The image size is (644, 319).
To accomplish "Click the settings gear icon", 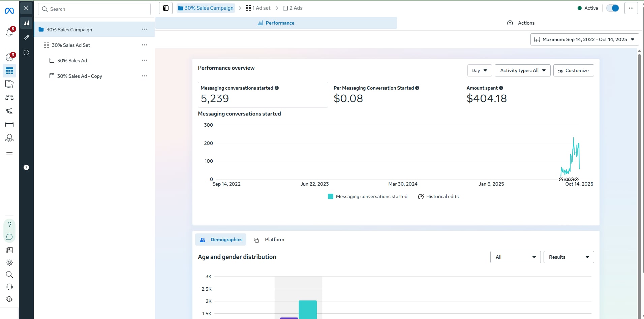I will (9, 262).
